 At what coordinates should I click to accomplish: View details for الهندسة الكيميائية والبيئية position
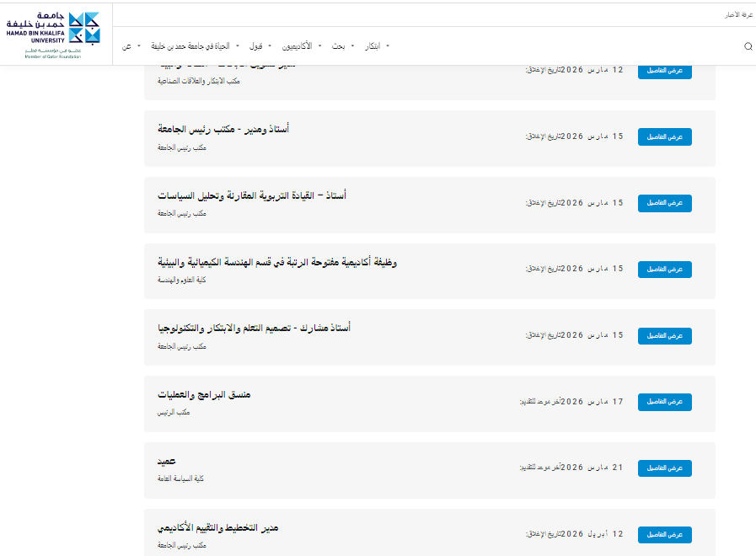[664, 270]
